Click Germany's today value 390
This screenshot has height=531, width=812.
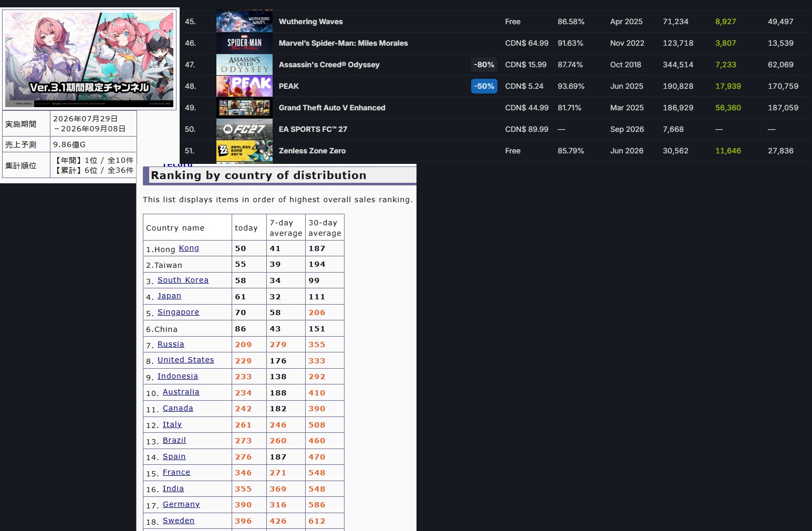[243, 505]
